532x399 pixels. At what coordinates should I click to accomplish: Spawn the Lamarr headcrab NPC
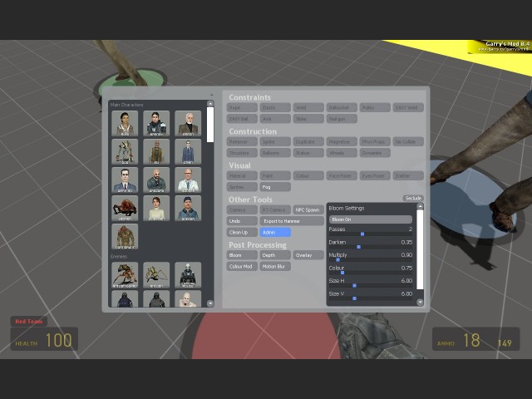click(125, 209)
